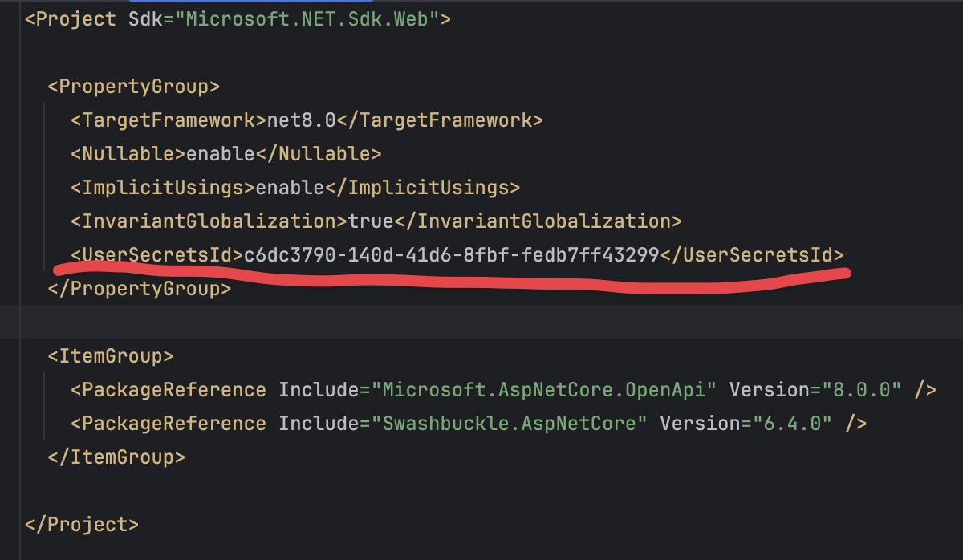This screenshot has width=963, height=560.
Task: Click the closing InvariantGlobalization tag
Action: click(x=538, y=221)
